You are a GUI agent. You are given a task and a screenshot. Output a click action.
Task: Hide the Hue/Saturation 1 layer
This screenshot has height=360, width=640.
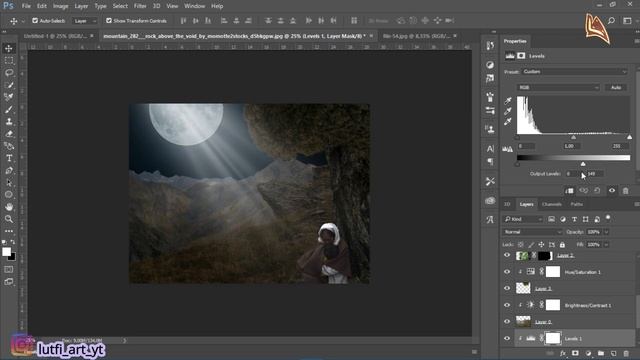[x=507, y=272]
